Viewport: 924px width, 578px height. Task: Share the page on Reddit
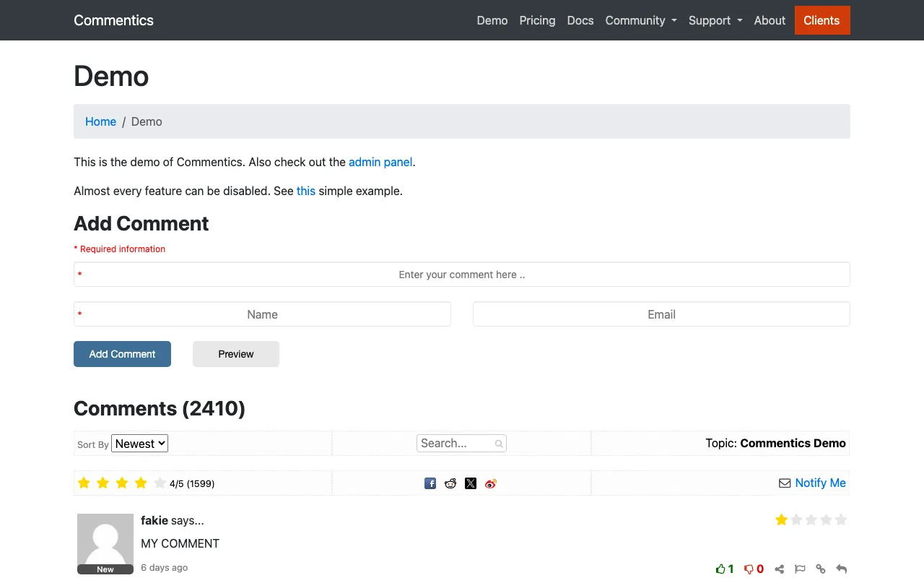(x=450, y=483)
